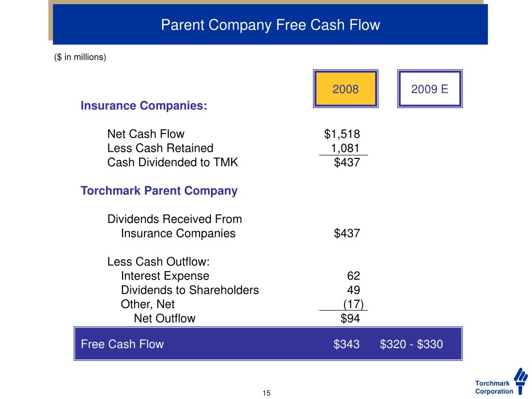Select the $320 - $330 estimate value
This screenshot has width=532, height=399.
tap(411, 344)
